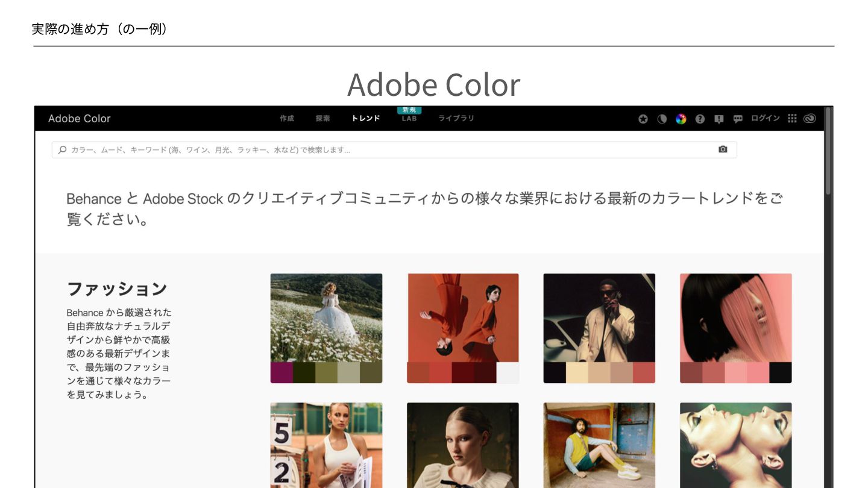Open the 作成 tab
This screenshot has height=488, width=868.
tap(287, 119)
